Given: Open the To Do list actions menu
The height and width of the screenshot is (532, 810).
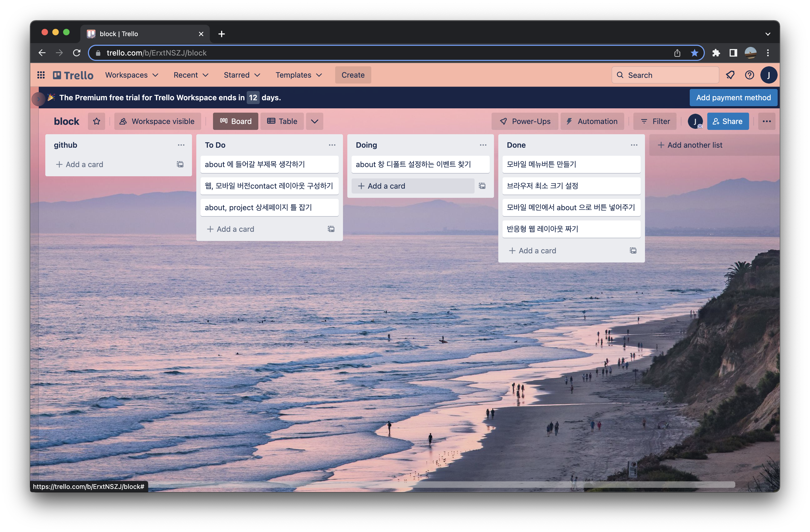Looking at the screenshot, I should (x=332, y=145).
